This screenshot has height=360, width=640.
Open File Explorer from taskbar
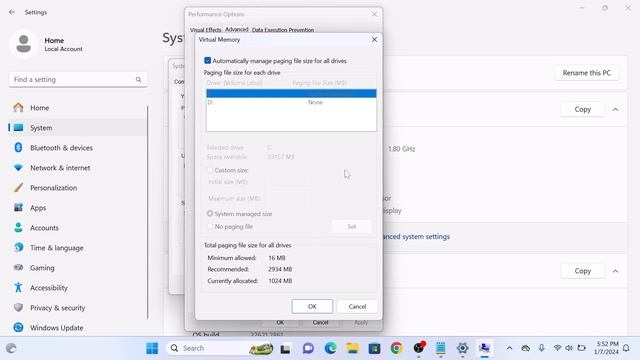point(352,348)
